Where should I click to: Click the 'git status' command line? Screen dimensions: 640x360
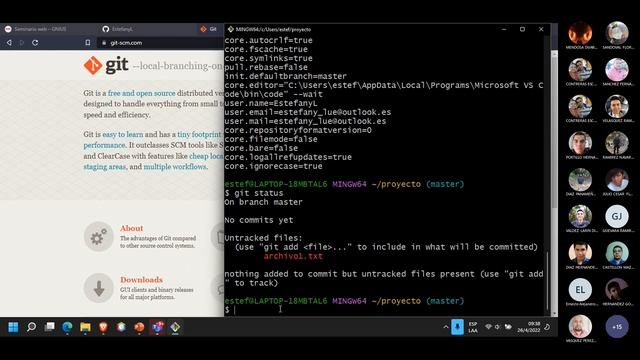(x=253, y=193)
